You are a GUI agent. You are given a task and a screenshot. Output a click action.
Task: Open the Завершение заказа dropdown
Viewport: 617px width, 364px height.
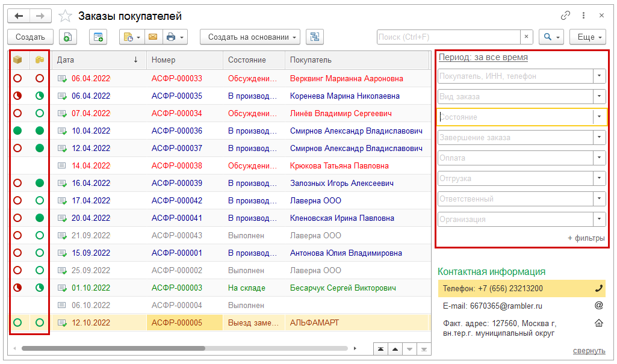599,137
